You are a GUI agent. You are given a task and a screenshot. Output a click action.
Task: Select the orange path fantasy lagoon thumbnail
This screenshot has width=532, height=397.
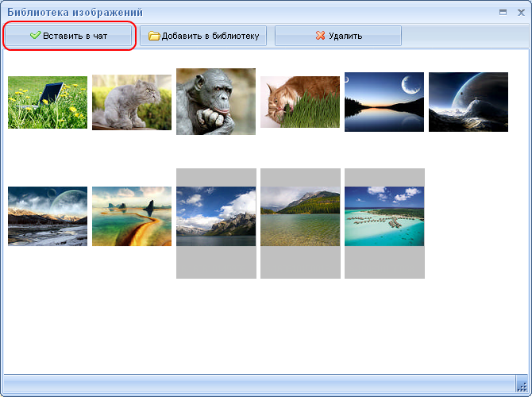coord(132,216)
